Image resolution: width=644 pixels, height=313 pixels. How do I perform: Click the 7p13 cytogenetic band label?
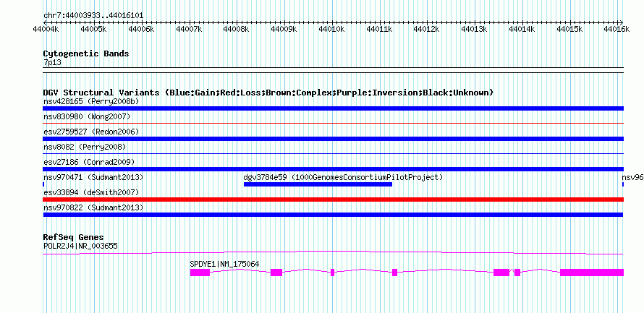click(52, 62)
